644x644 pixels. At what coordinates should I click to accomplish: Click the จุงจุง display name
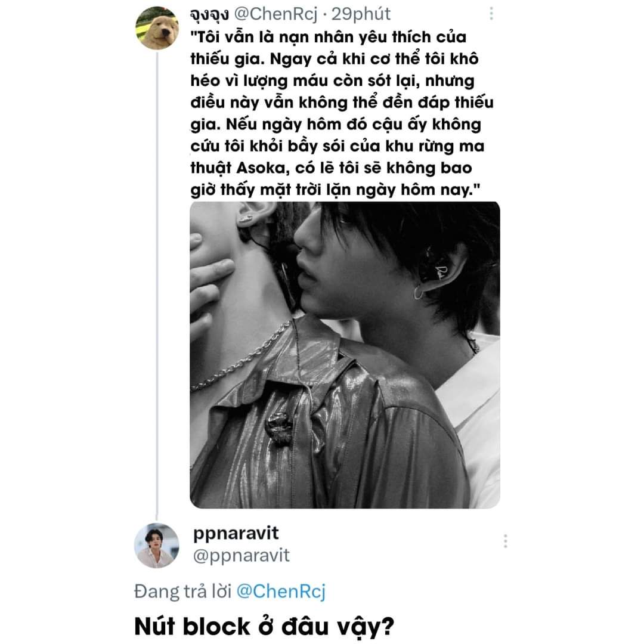tap(209, 15)
